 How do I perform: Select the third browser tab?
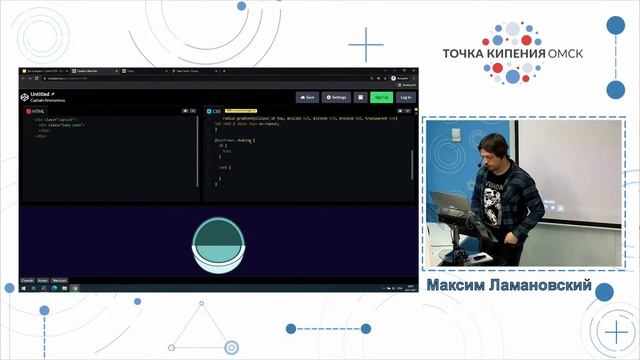145,71
